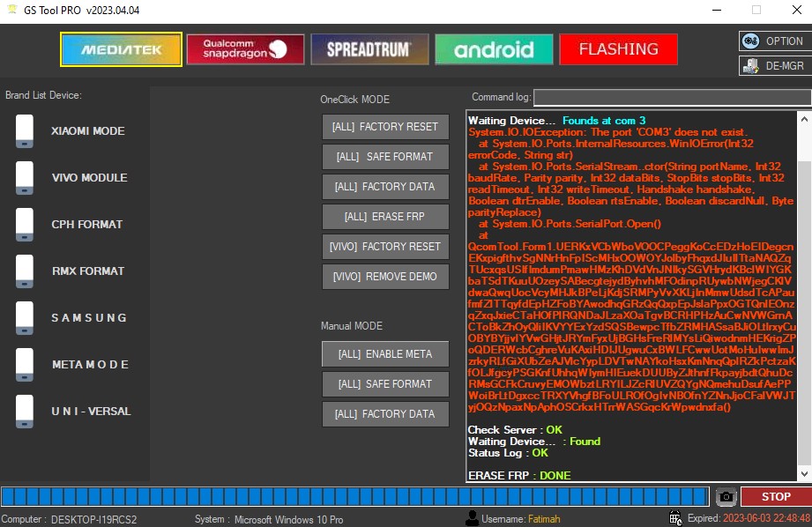Open the DE-MGR device manager button
This screenshot has width=812, height=527.
pos(775,66)
